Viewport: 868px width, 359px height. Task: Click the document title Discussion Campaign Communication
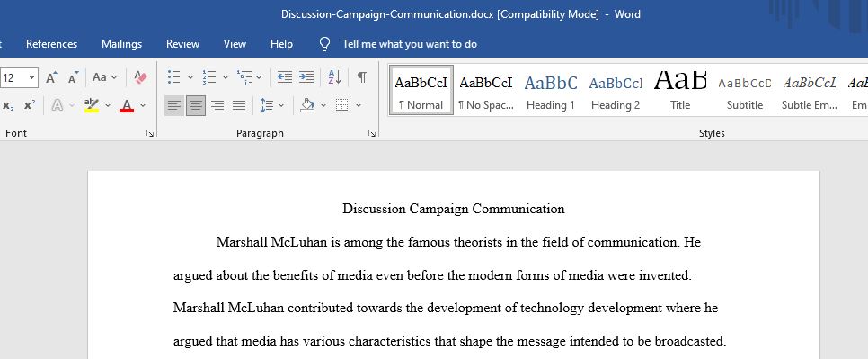point(454,209)
